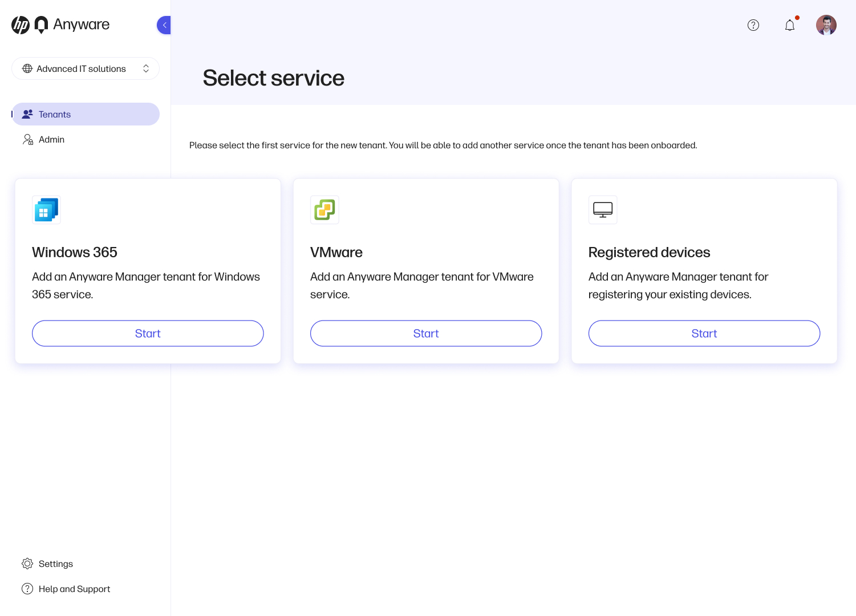Viewport: 856px width, 616px height.
Task: Open help via top-right question mark icon
Action: [753, 25]
